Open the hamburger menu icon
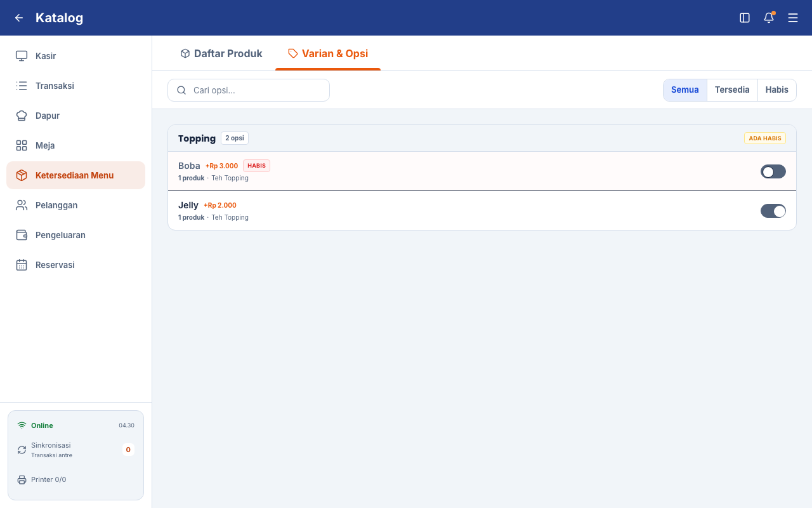This screenshot has width=812, height=508. point(793,18)
